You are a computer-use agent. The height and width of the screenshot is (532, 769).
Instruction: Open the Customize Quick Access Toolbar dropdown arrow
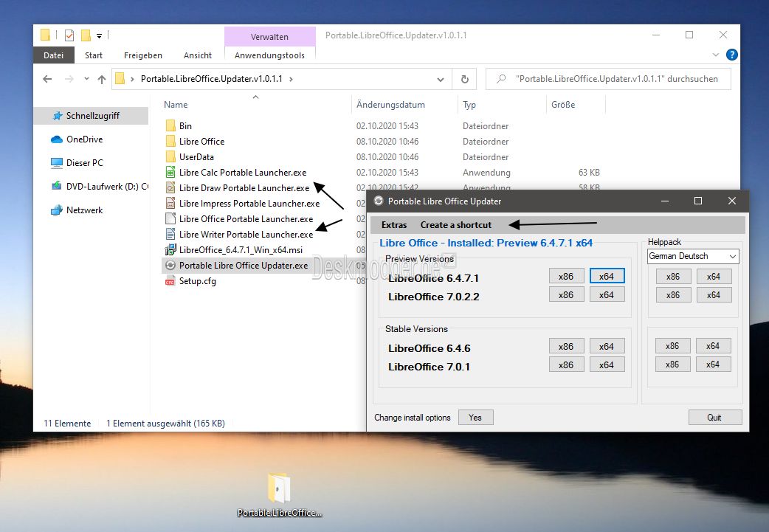pos(99,36)
